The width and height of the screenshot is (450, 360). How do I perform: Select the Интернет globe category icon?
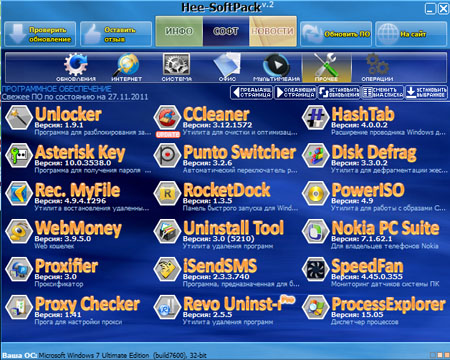pyautogui.click(x=127, y=67)
